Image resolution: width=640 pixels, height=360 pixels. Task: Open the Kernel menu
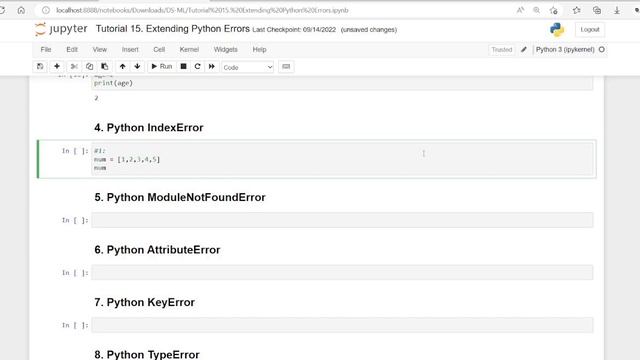[x=189, y=49]
